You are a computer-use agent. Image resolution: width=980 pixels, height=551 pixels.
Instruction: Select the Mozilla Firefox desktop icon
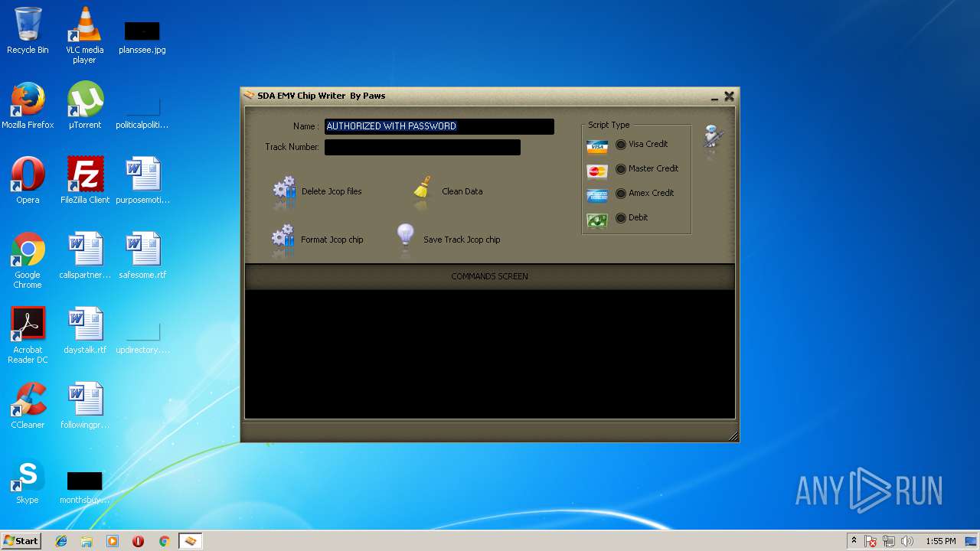click(28, 106)
